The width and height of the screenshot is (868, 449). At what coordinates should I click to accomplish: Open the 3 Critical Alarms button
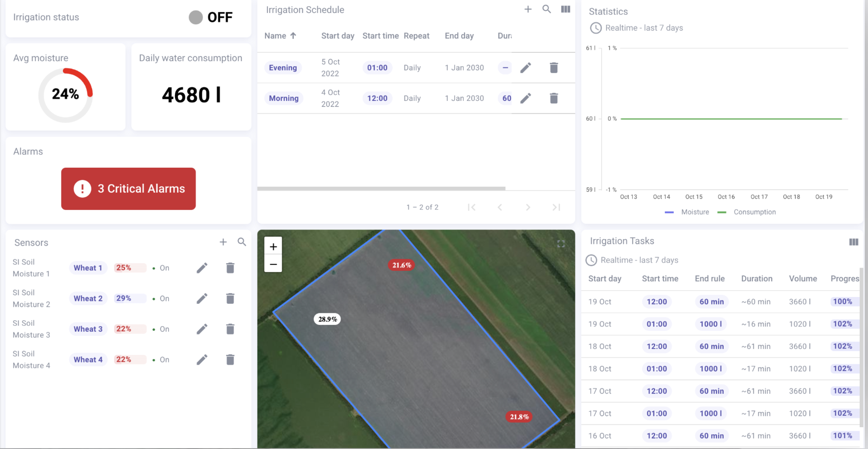(128, 189)
